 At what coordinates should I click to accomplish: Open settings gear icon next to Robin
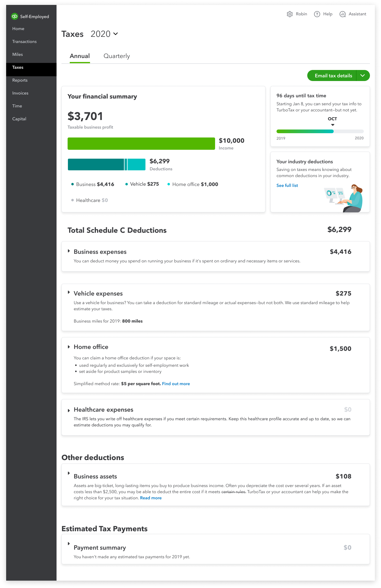tap(290, 14)
